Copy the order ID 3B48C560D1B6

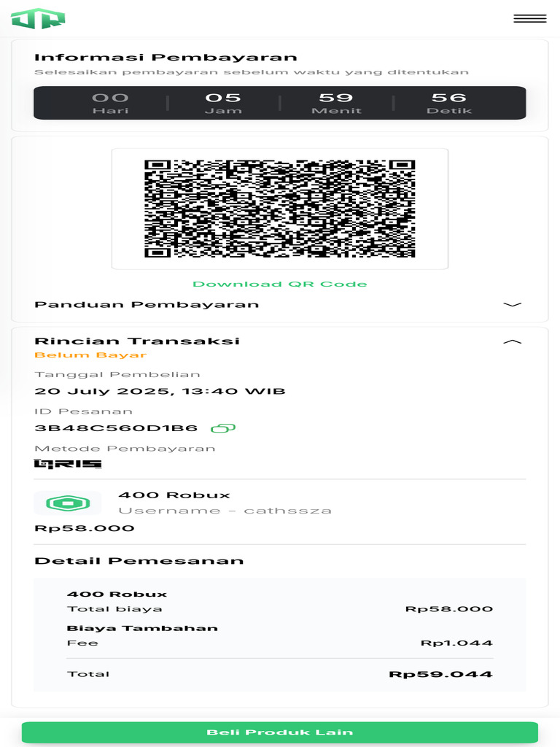click(223, 428)
